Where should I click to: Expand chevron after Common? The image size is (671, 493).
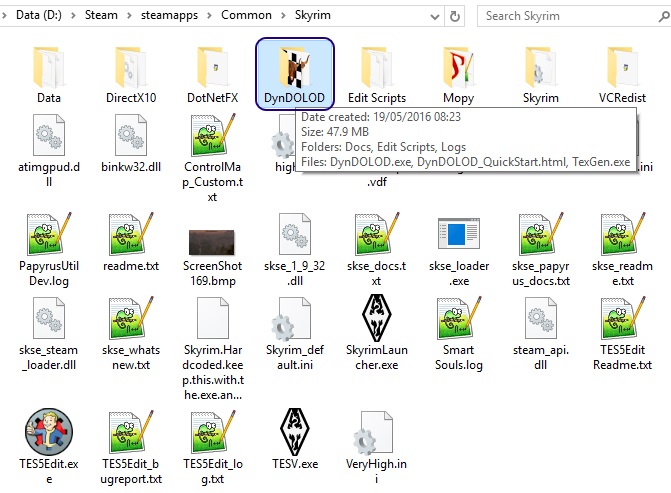283,15
